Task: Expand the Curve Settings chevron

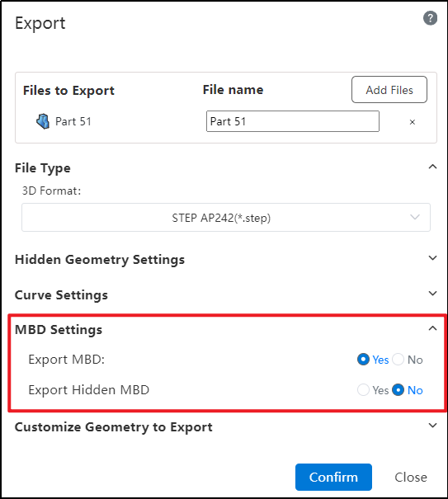Action: tap(432, 293)
